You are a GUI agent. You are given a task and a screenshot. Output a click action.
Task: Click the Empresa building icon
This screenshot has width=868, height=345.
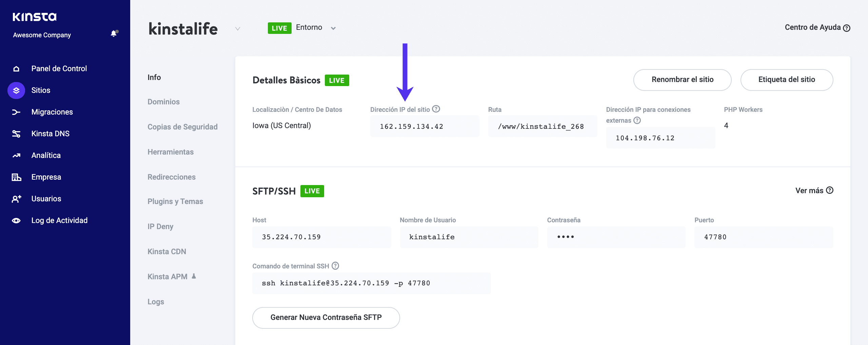[16, 177]
